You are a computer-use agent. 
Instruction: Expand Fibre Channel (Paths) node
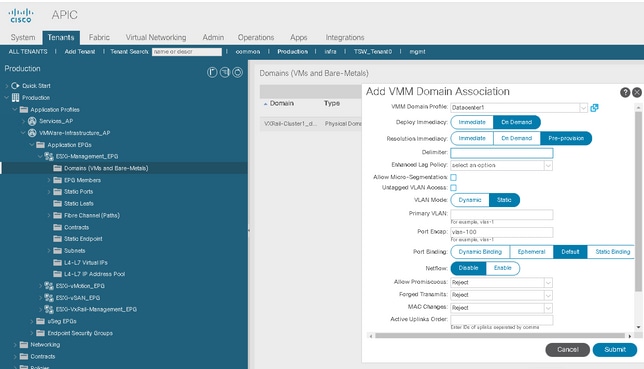(48, 215)
